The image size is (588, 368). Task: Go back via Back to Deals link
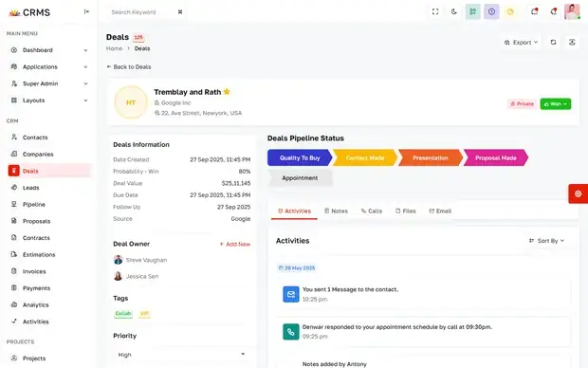point(129,66)
